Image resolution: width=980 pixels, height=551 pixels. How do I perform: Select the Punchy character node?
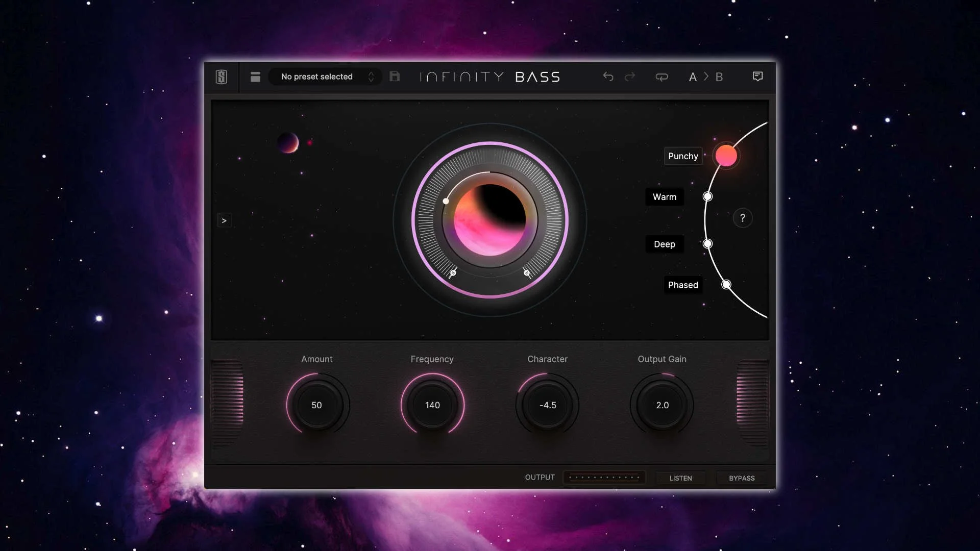(726, 156)
